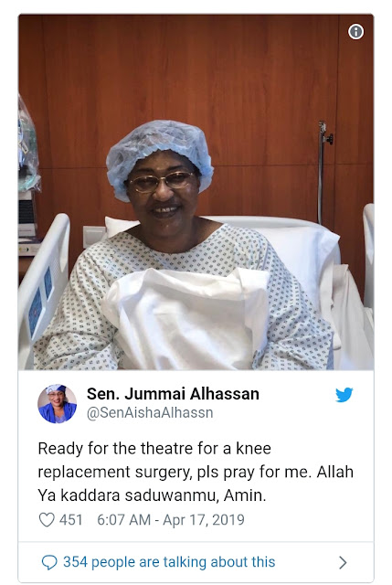Click the 6:07 AM time in timestamp

124,520
